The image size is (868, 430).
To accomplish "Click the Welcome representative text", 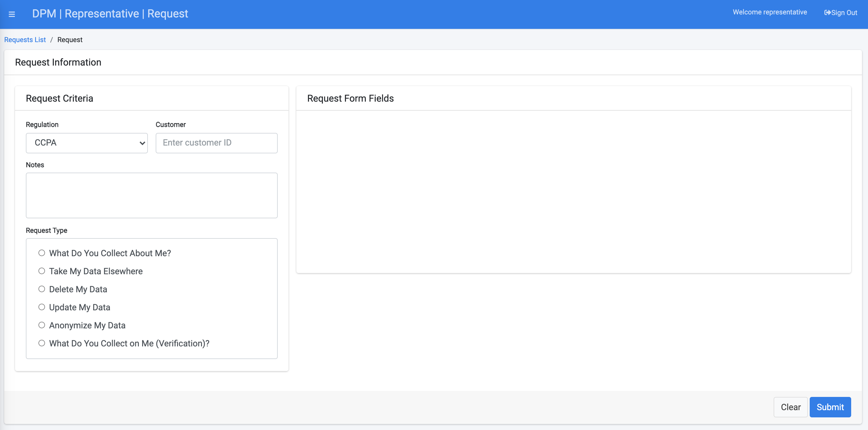I will (770, 12).
